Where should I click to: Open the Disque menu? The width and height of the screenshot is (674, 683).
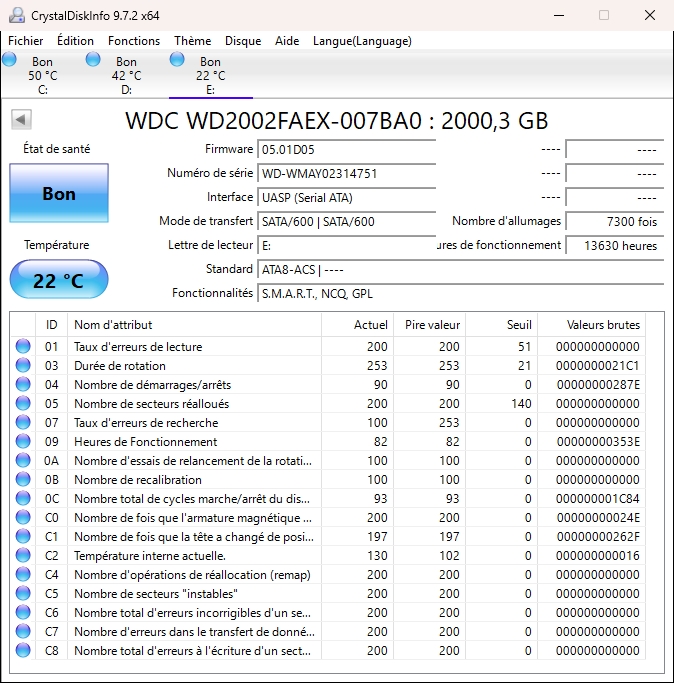point(243,41)
